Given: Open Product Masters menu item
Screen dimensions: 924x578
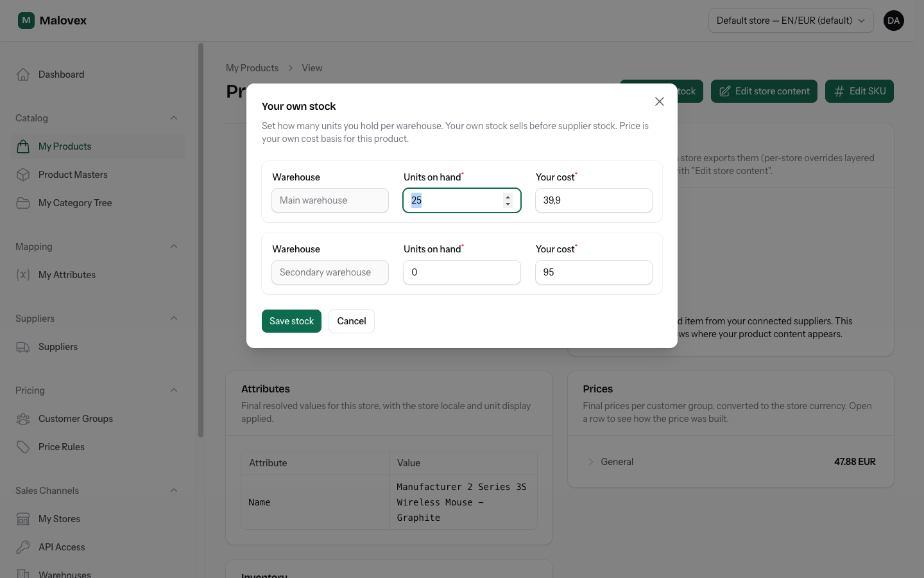Looking at the screenshot, I should coord(98,175).
